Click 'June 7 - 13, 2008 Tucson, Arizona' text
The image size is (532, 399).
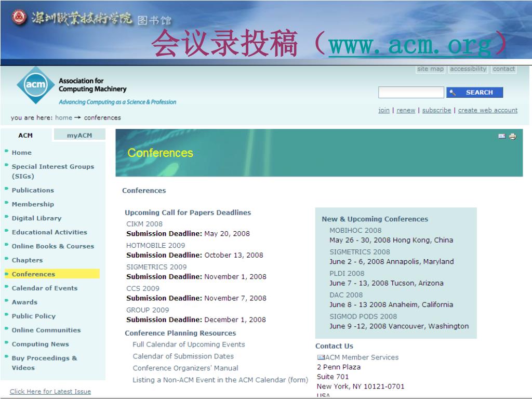click(x=387, y=283)
